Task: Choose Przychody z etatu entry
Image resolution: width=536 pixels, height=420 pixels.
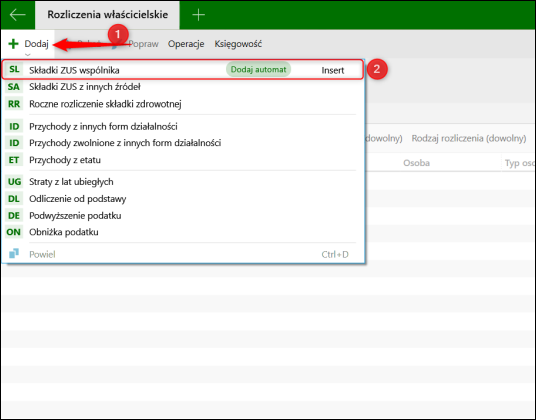Action: coord(183,160)
